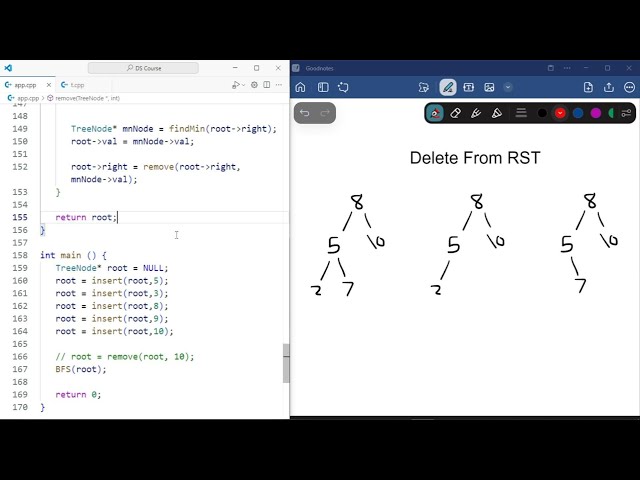This screenshot has height=480, width=640.
Task: Close the app.cpp tab
Action: [49, 85]
